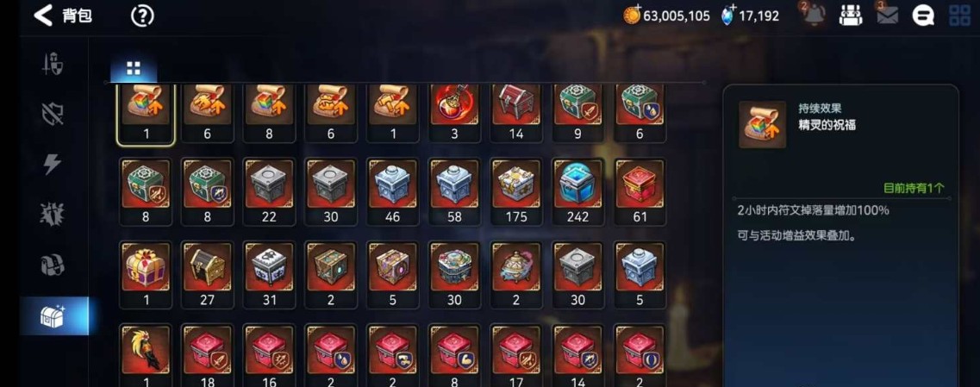Switch to the lightning bolt sidebar tab

[53, 165]
